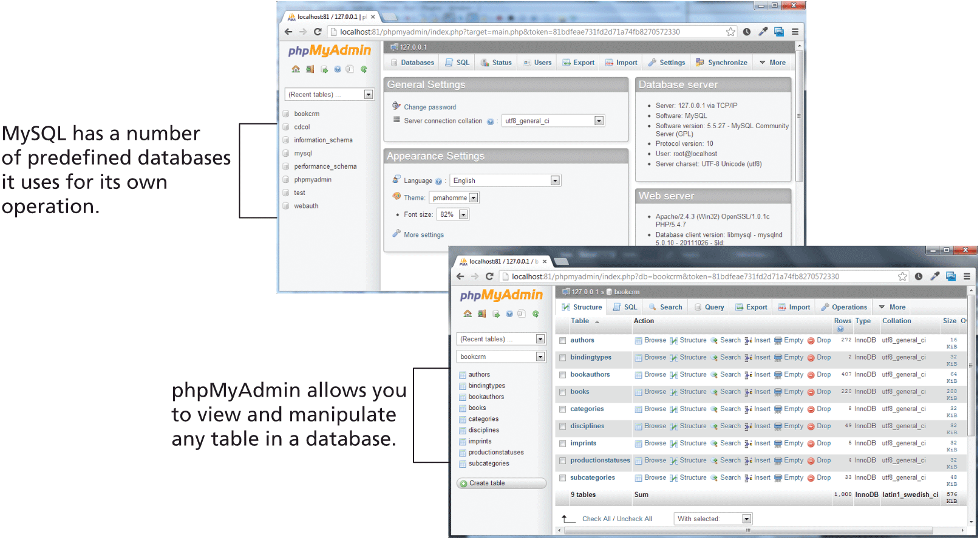Viewport: 980px width, 540px height.
Task: Click the Structure icon for the disciplines table
Action: pos(674,427)
